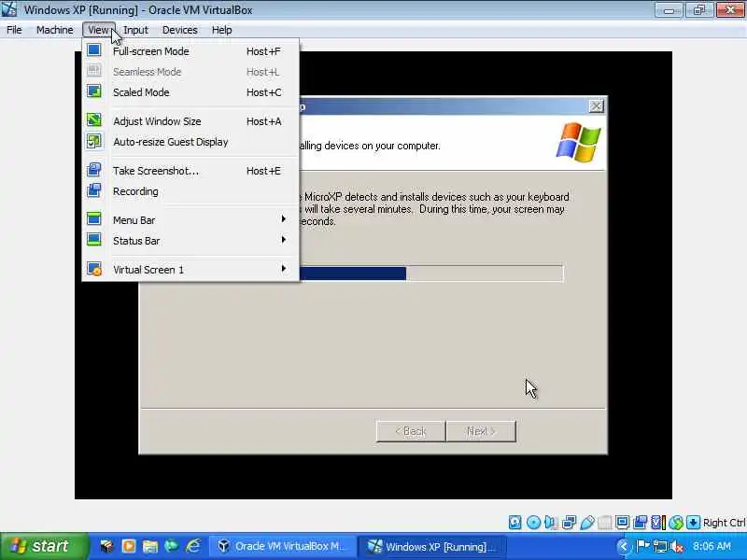Image resolution: width=747 pixels, height=560 pixels.
Task: Click recording indicator in status bar
Action: [x=640, y=523]
